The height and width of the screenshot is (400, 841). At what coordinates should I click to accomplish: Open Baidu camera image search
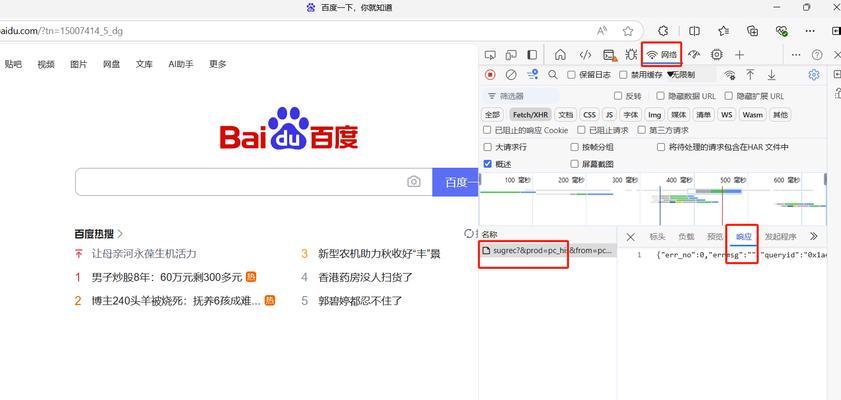[x=414, y=182]
